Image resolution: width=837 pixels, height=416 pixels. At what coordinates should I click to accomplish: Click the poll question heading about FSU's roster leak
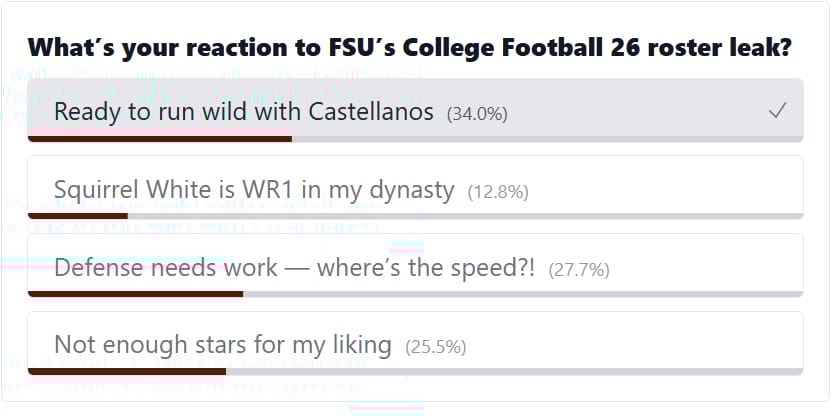pos(410,47)
